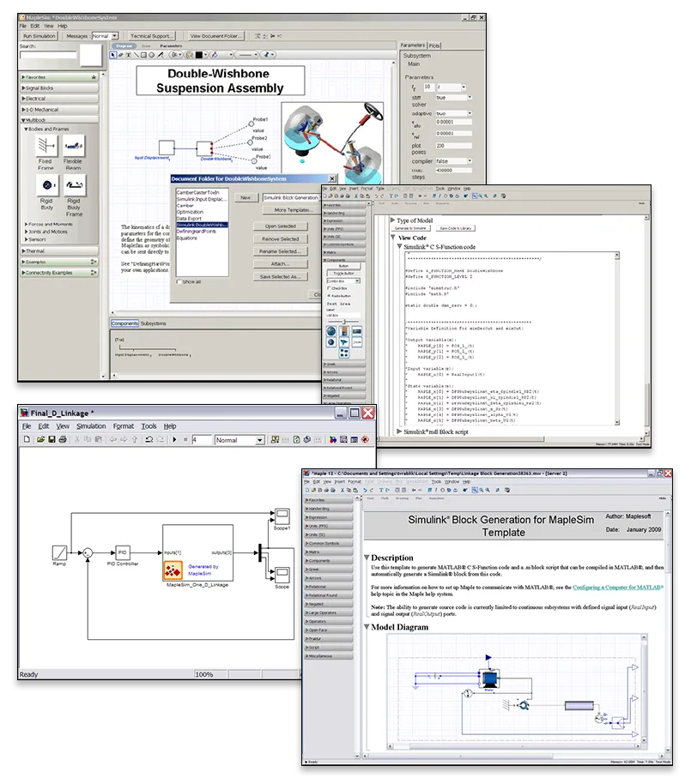Start simulation with Simulink play arrow
Image resolution: width=691 pixels, height=784 pixels.
[x=174, y=439]
